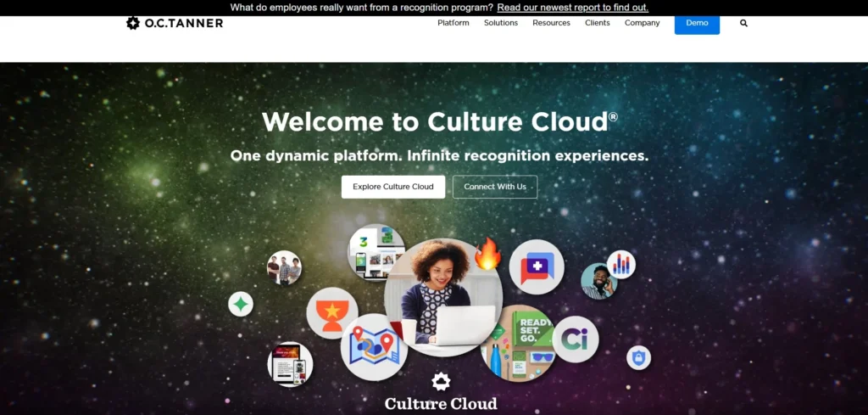Open the Company menu

[643, 23]
